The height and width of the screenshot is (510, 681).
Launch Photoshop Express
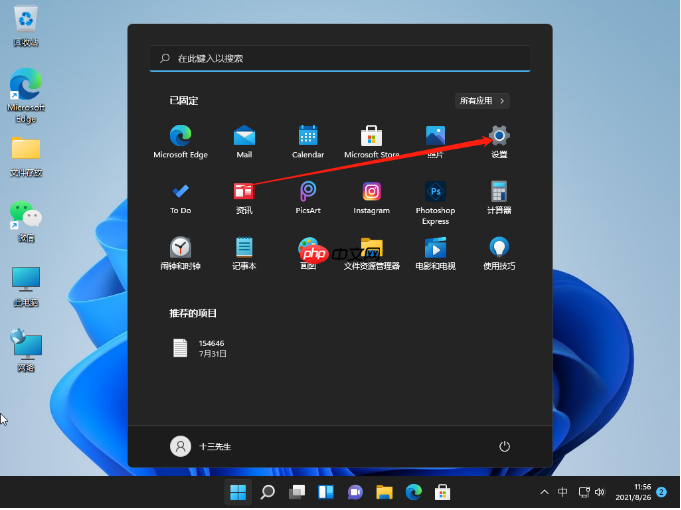(435, 203)
